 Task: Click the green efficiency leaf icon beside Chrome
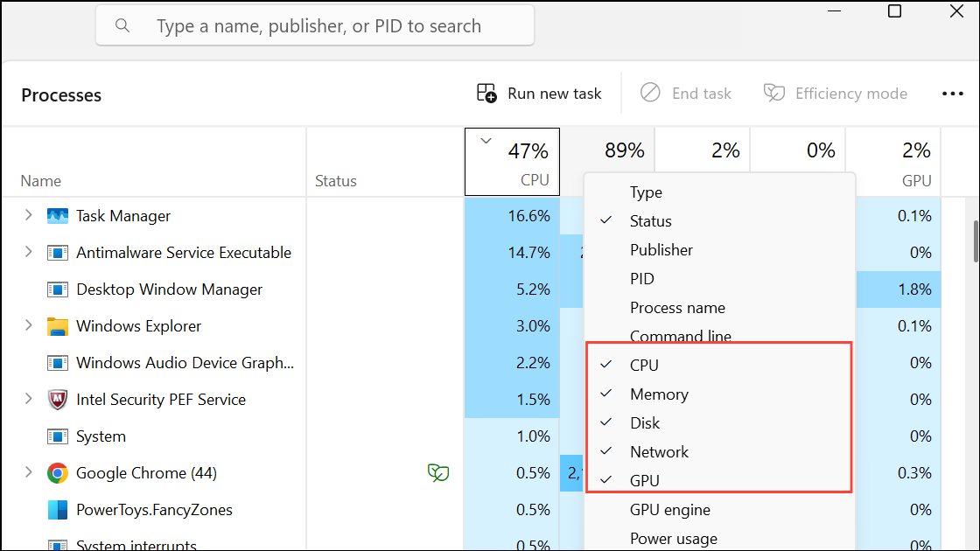point(438,473)
